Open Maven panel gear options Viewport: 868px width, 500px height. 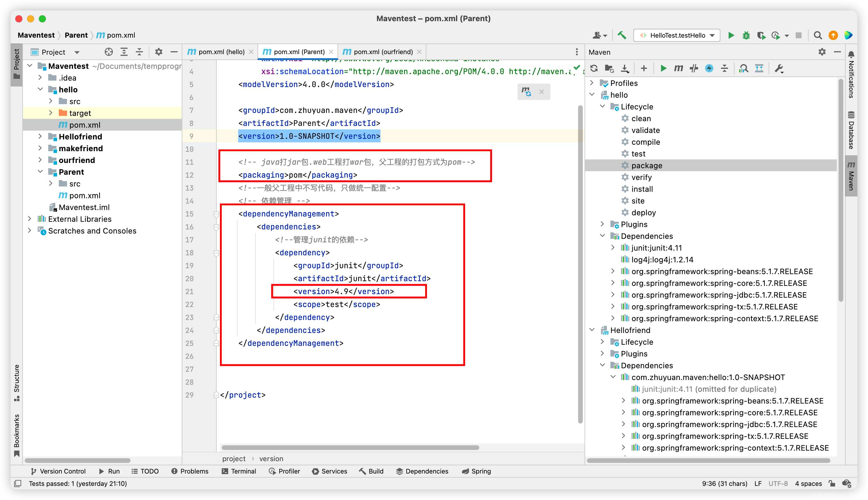tap(822, 52)
